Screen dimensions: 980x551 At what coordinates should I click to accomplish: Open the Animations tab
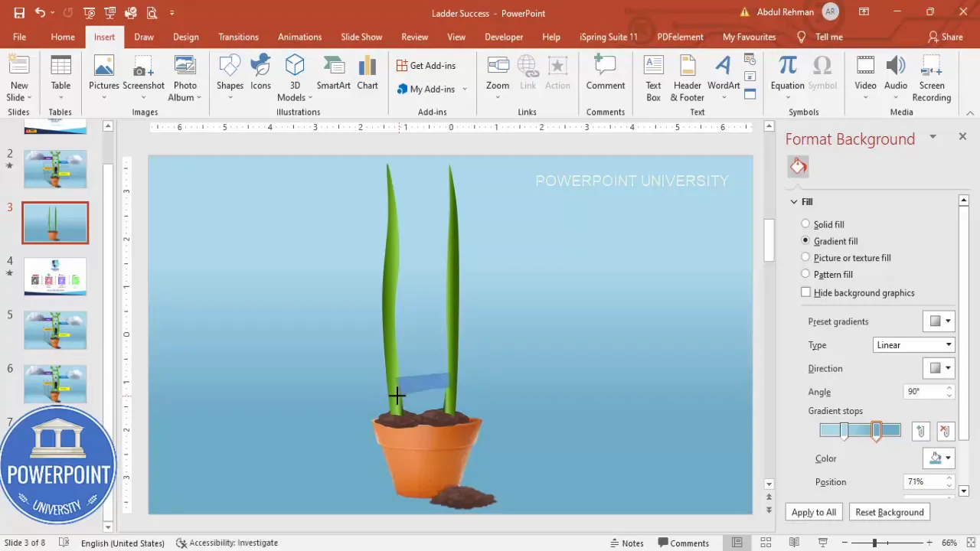299,37
